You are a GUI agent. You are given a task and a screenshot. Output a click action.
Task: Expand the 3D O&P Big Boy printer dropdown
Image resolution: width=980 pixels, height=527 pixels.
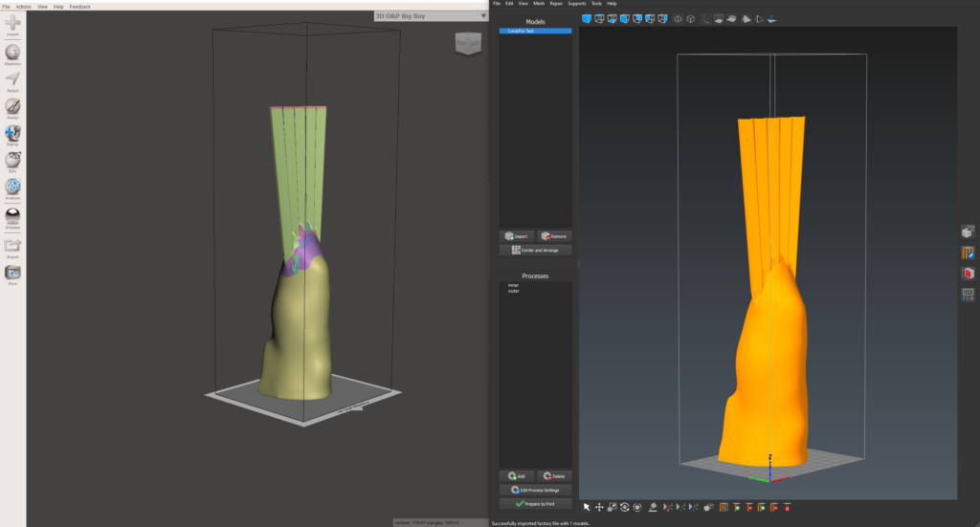(482, 15)
